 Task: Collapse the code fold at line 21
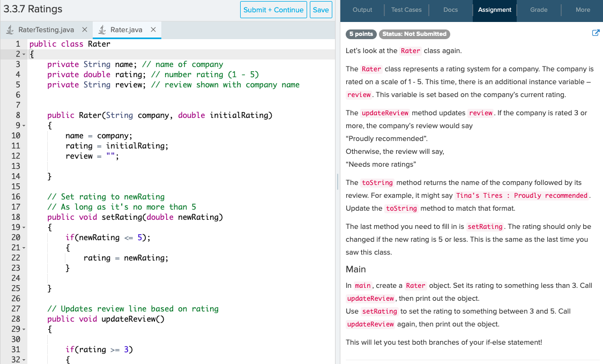pos(24,248)
